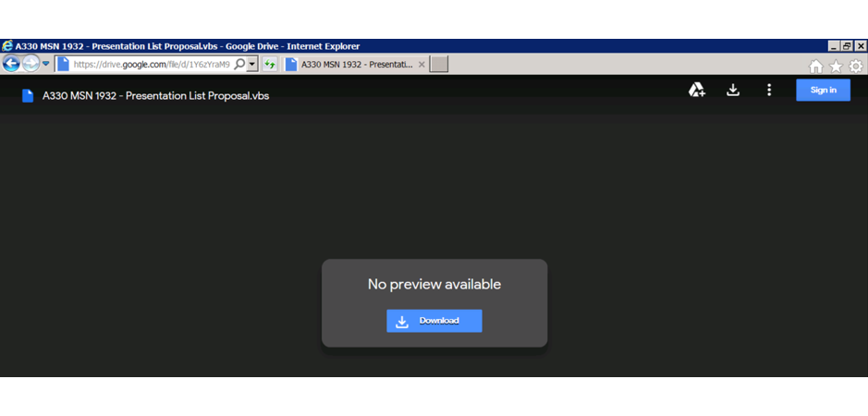
Task: Click the download icon in the top toolbar
Action: pos(733,90)
